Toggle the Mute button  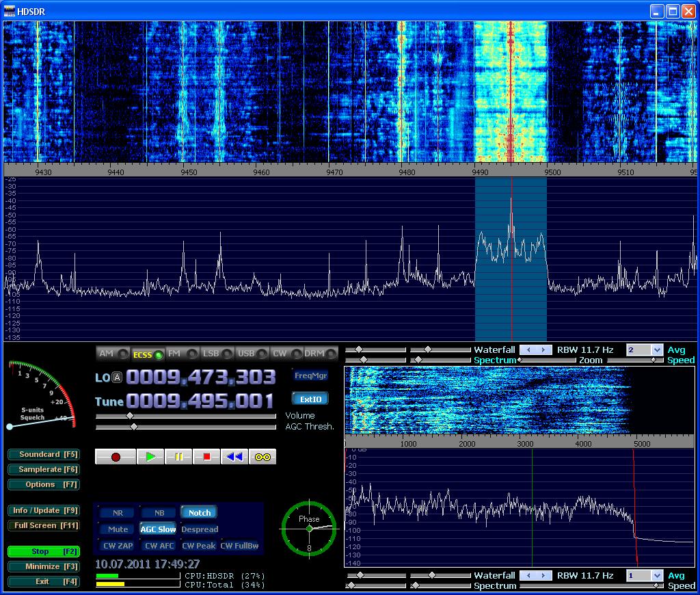(118, 529)
